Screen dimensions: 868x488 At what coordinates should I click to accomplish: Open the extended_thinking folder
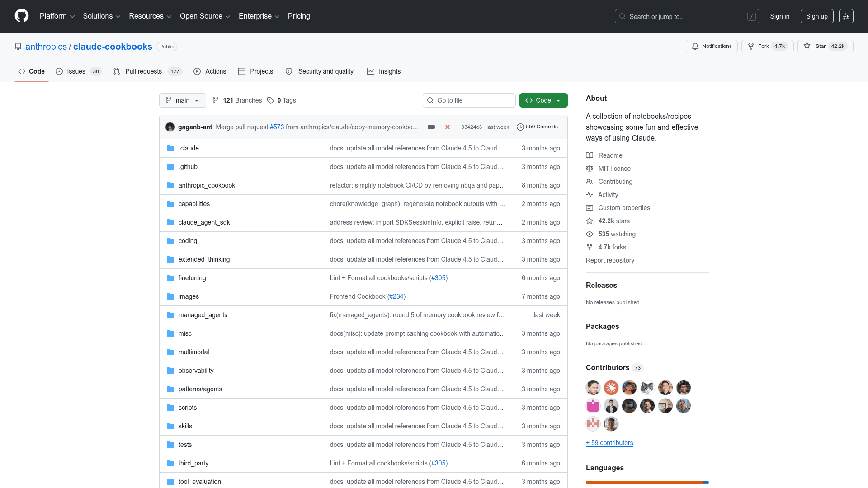point(204,259)
